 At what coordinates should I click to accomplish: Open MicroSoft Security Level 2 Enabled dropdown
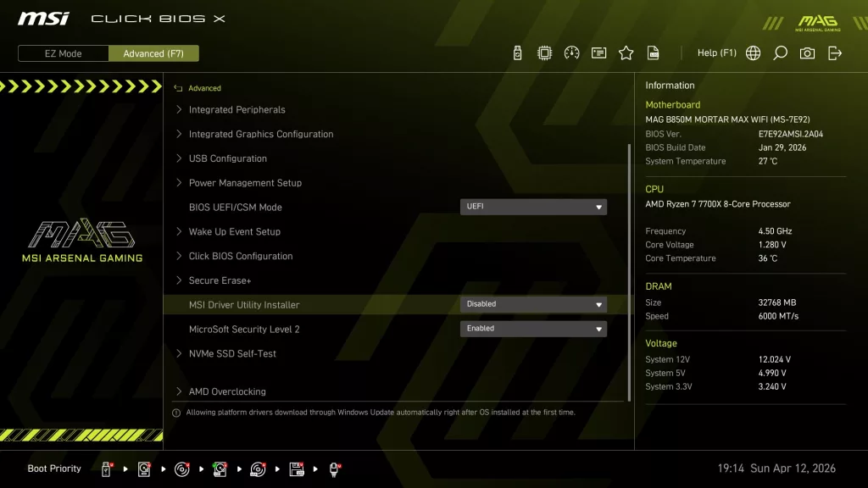[x=534, y=329]
